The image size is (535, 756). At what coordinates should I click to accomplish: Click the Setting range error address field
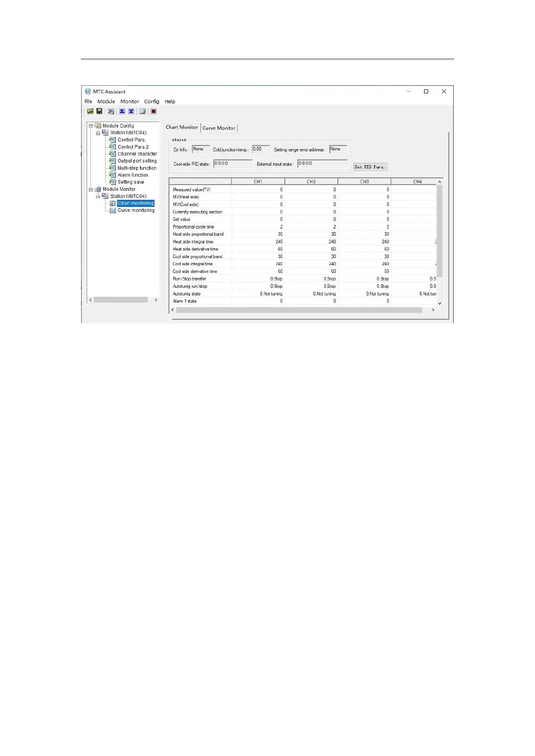coord(338,149)
